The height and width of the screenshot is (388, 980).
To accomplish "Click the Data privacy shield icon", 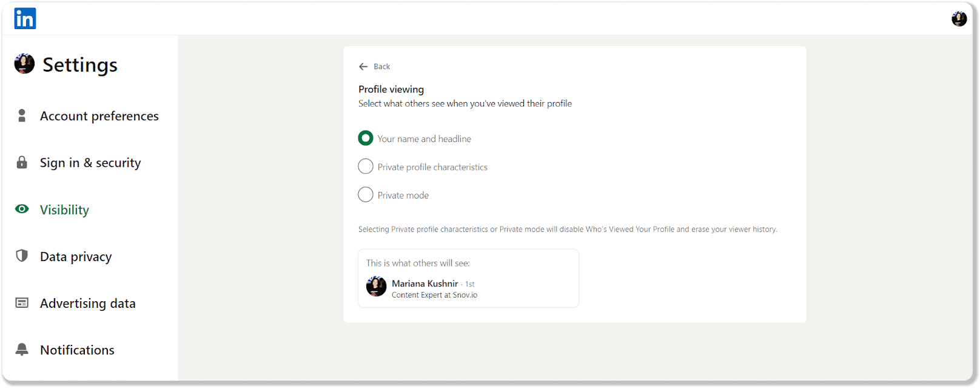I will click(22, 256).
